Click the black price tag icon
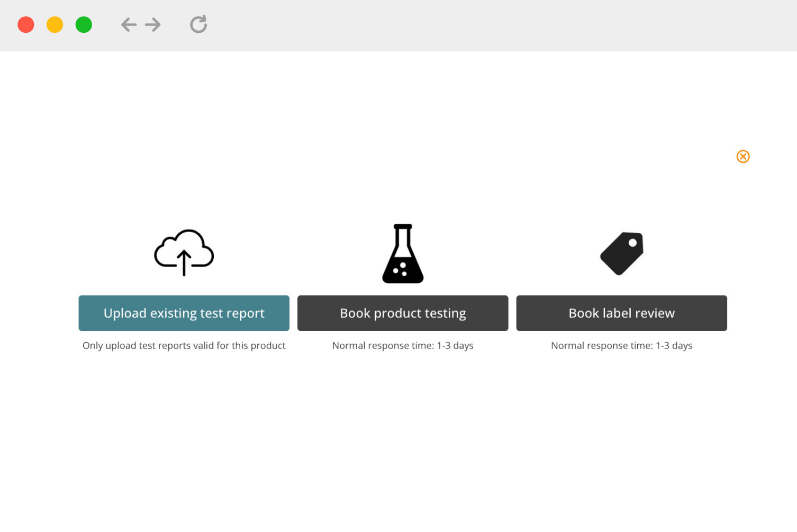Viewport: 797px width, 532px height. [622, 253]
